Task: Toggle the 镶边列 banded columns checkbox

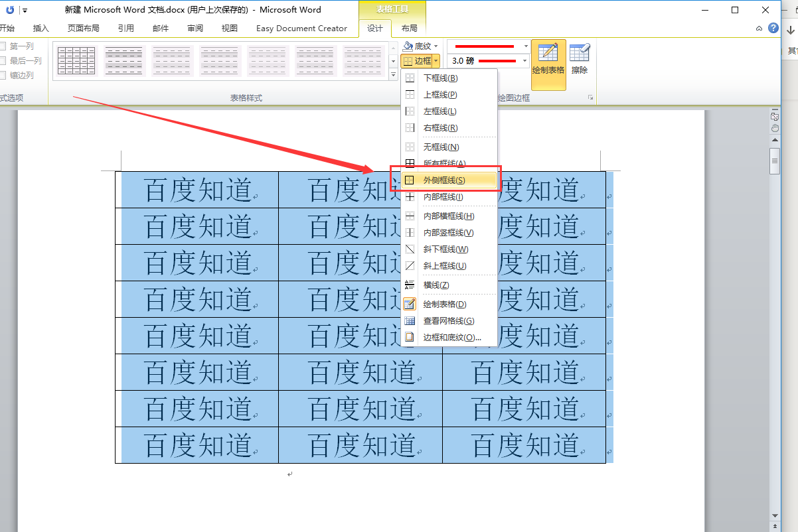Action: click(3, 76)
